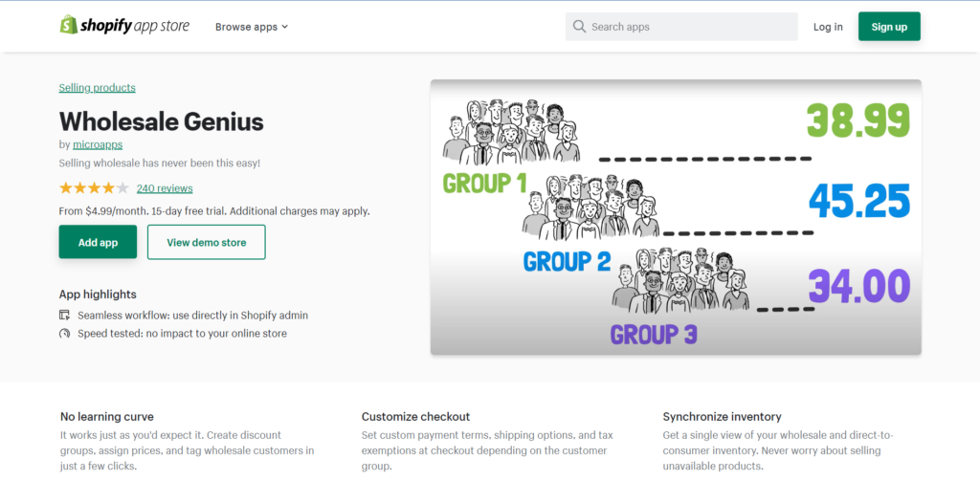Image resolution: width=980 pixels, height=480 pixels.
Task: Open the Selling products category link
Action: click(97, 88)
